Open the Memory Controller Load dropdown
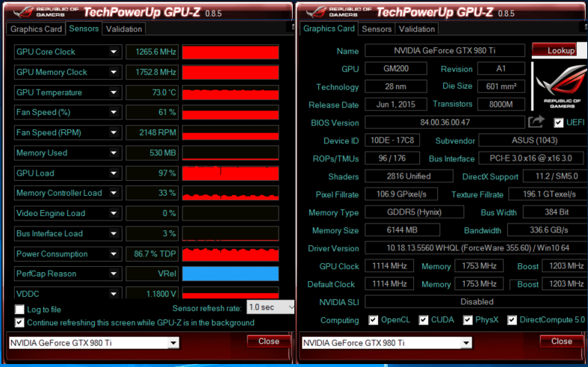 click(x=114, y=193)
